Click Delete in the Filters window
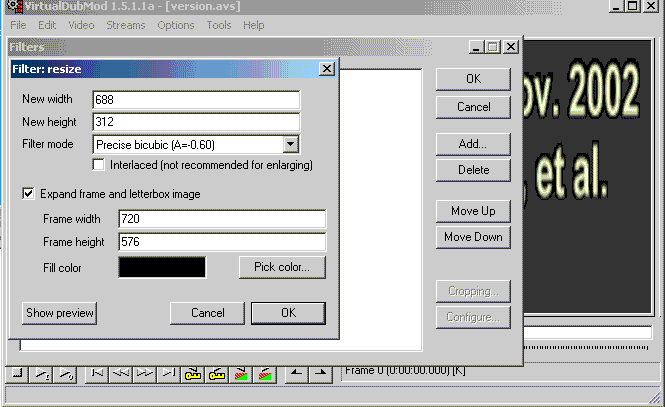The height and width of the screenshot is (407, 665). coord(473,170)
